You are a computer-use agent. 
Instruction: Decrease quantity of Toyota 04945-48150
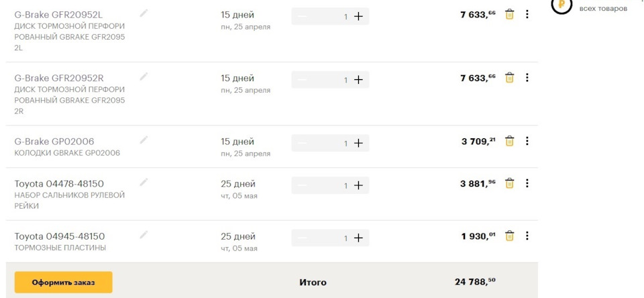(x=303, y=238)
